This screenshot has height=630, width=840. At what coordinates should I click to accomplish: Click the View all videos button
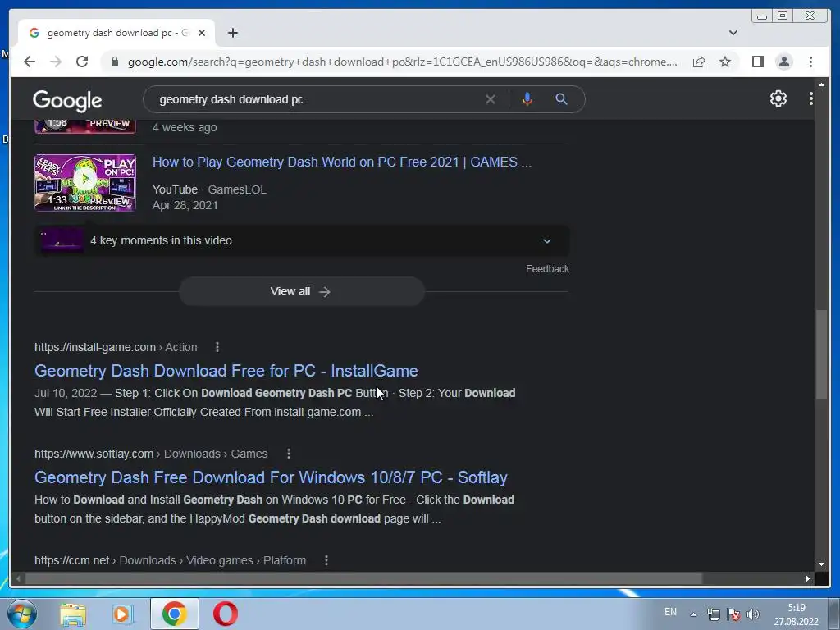tap(302, 291)
